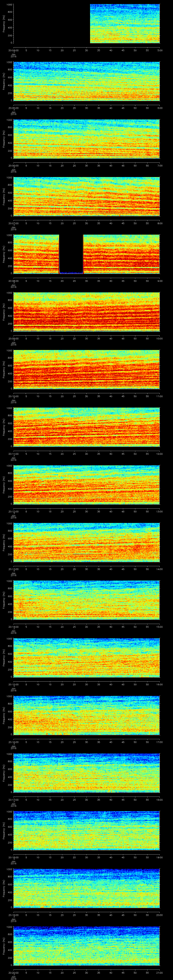173x980 pixels.
Task: Click the '20:14:00' start time label
Action: 13,627
